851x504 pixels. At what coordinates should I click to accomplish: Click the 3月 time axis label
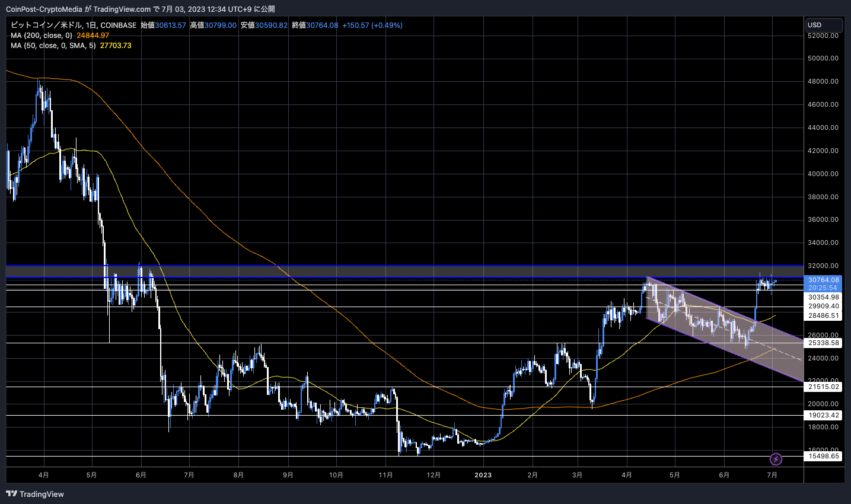578,475
